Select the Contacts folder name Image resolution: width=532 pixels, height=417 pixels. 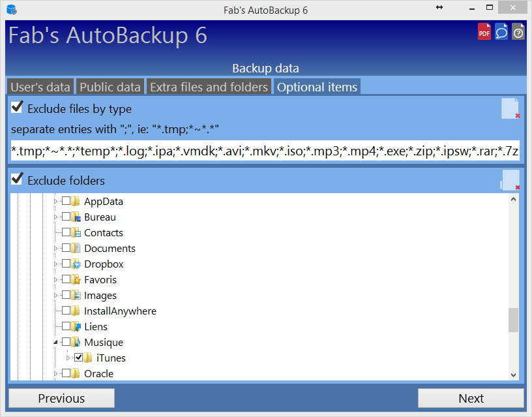point(104,232)
